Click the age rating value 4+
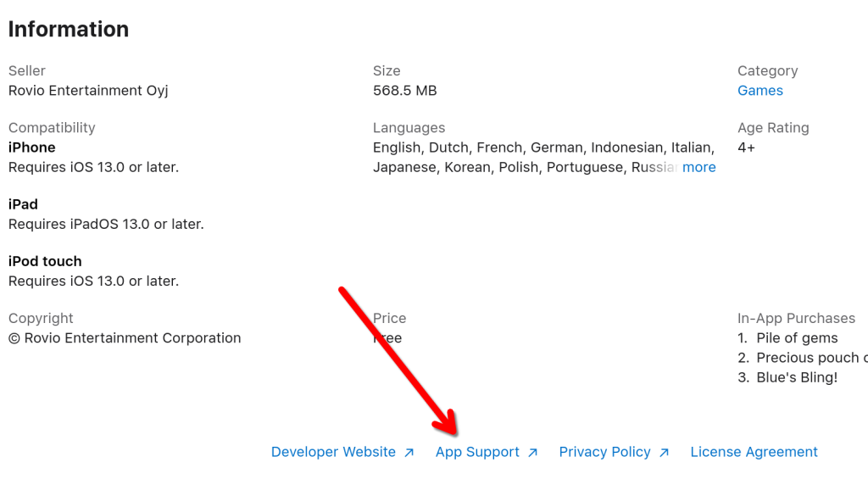The width and height of the screenshot is (868, 490). pos(746,148)
